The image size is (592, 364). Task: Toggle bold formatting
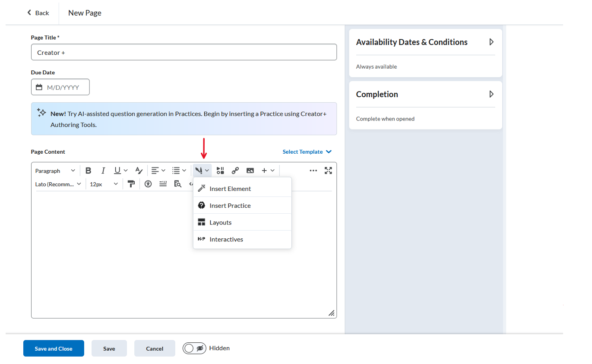tap(88, 171)
